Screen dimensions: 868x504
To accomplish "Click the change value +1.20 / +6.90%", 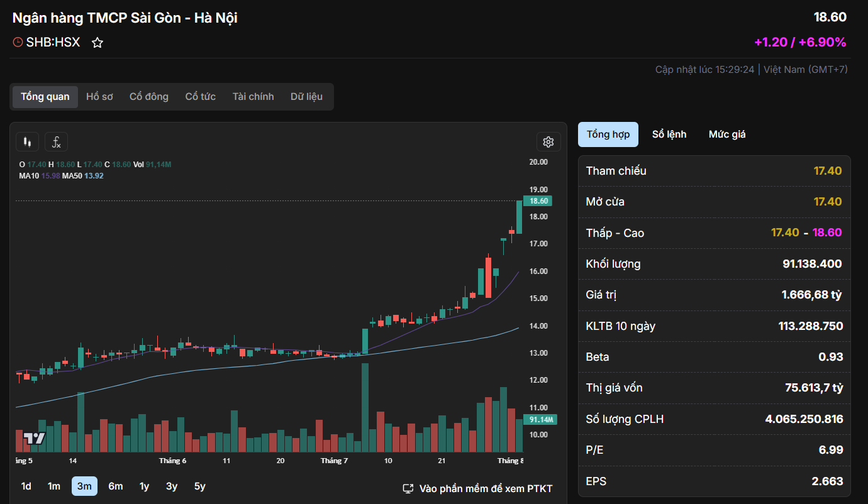I will tap(800, 42).
